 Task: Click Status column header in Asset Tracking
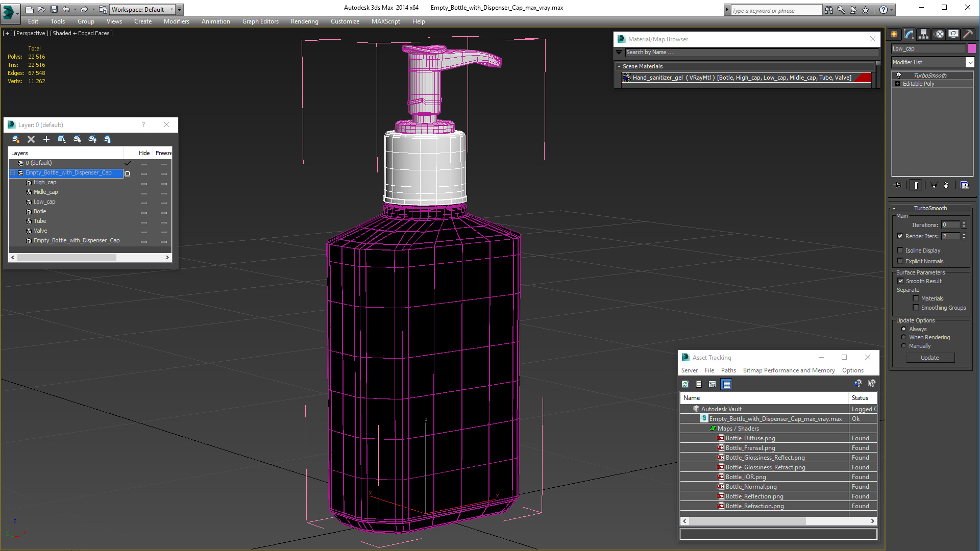pyautogui.click(x=862, y=398)
